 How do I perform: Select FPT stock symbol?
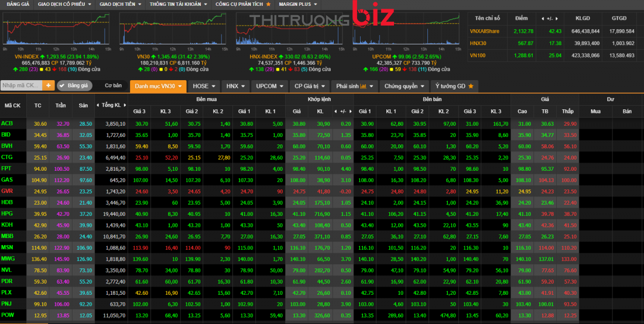click(x=6, y=168)
